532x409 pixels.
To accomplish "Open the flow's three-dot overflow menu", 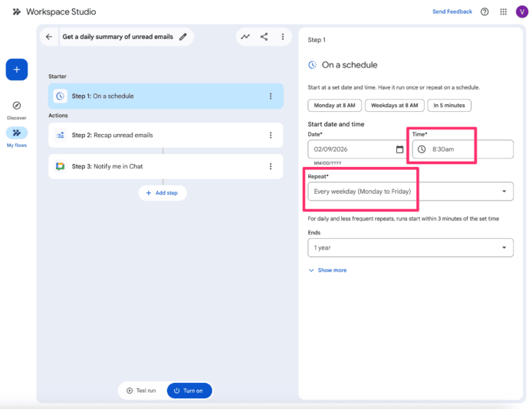I will coord(283,37).
